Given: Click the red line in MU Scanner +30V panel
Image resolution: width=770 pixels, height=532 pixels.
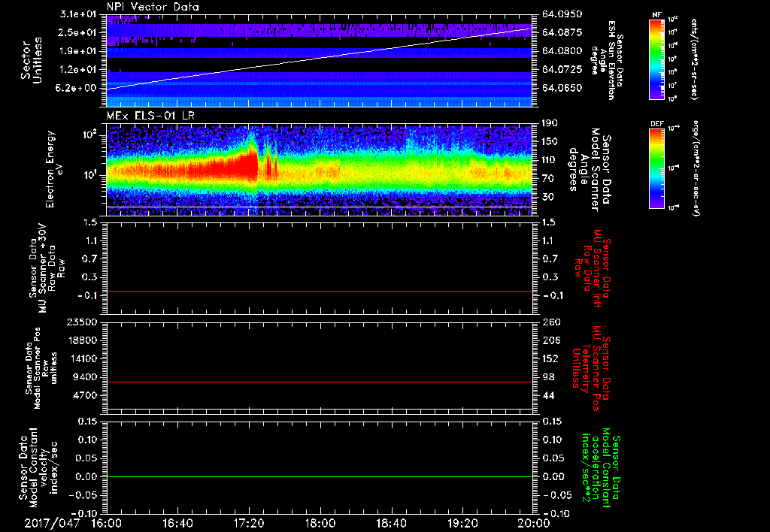Looking at the screenshot, I should (x=319, y=292).
